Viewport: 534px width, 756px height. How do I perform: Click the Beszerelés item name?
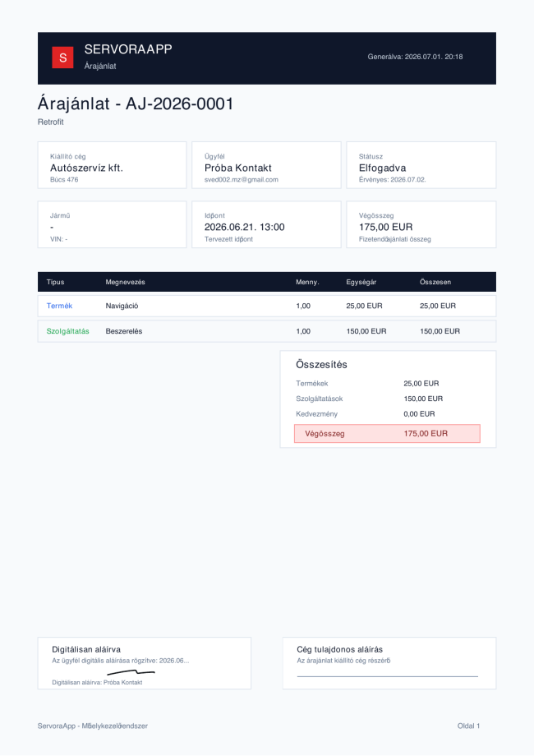[124, 331]
